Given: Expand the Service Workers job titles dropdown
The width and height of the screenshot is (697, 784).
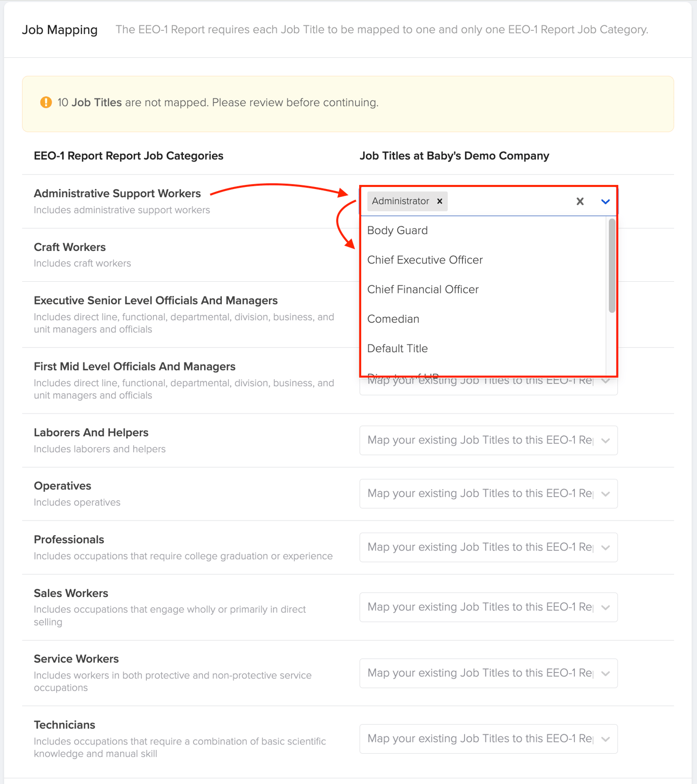Looking at the screenshot, I should (488, 673).
